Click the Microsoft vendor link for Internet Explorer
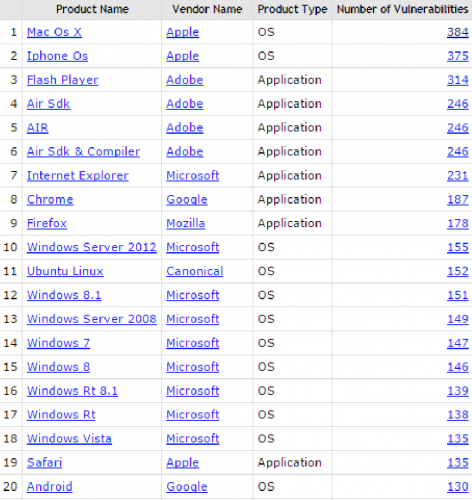Viewport: 472px width, 500px height. click(x=193, y=176)
